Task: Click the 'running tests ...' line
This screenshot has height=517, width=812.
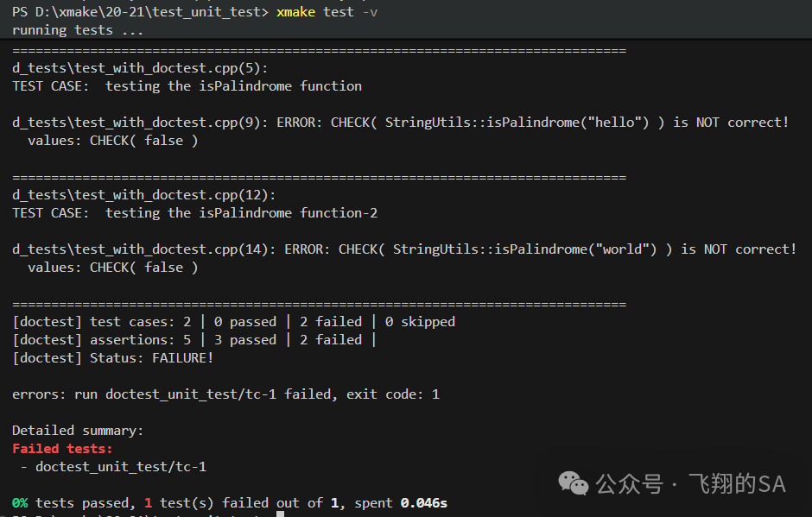Action: pos(78,30)
